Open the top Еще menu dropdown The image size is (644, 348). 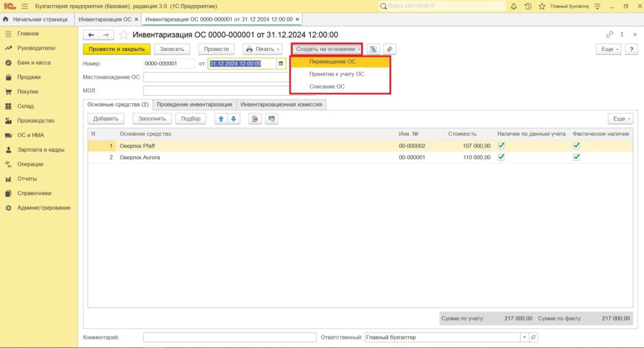[x=609, y=49]
